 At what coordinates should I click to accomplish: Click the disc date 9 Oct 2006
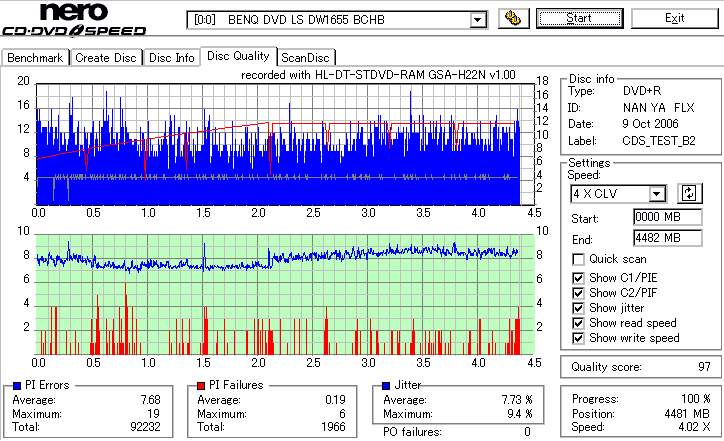click(x=650, y=124)
